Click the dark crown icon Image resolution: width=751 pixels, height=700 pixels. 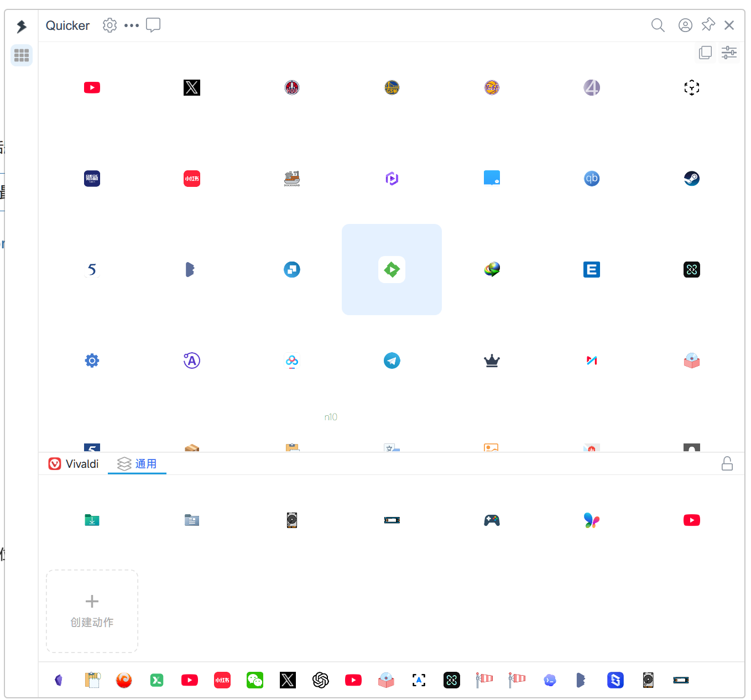pyautogui.click(x=492, y=361)
